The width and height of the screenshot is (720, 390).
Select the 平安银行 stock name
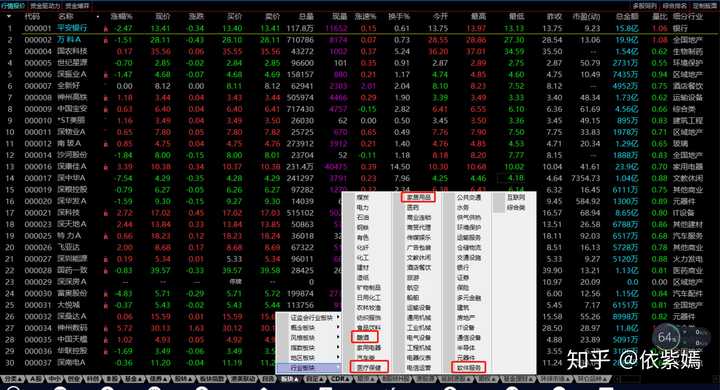72,28
